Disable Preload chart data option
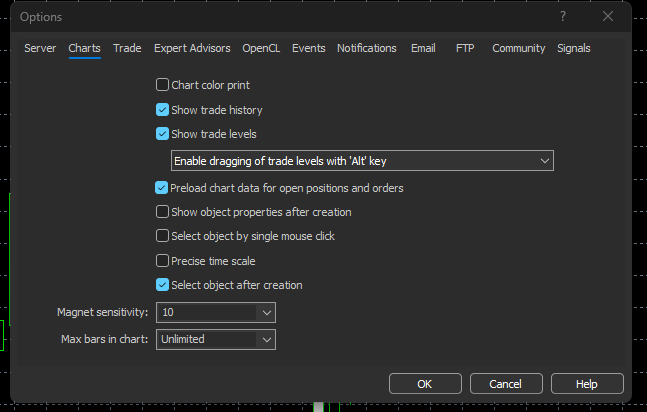 point(163,188)
